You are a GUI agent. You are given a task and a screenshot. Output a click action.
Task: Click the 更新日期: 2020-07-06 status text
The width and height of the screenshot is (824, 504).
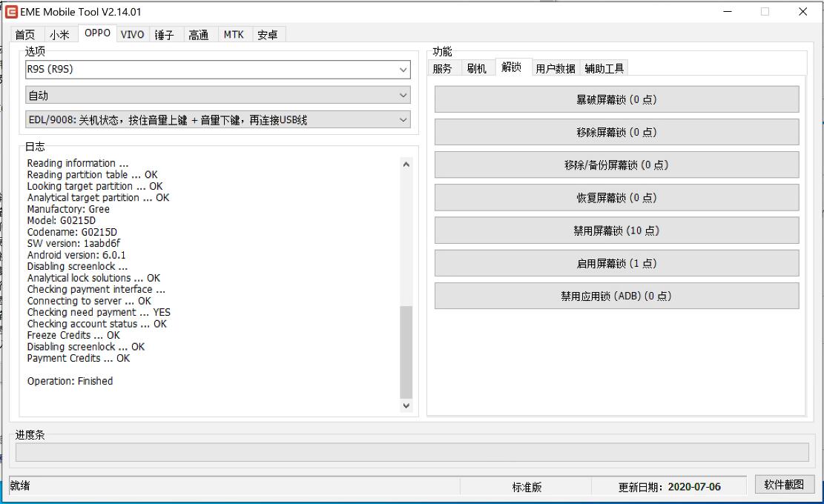click(x=670, y=487)
